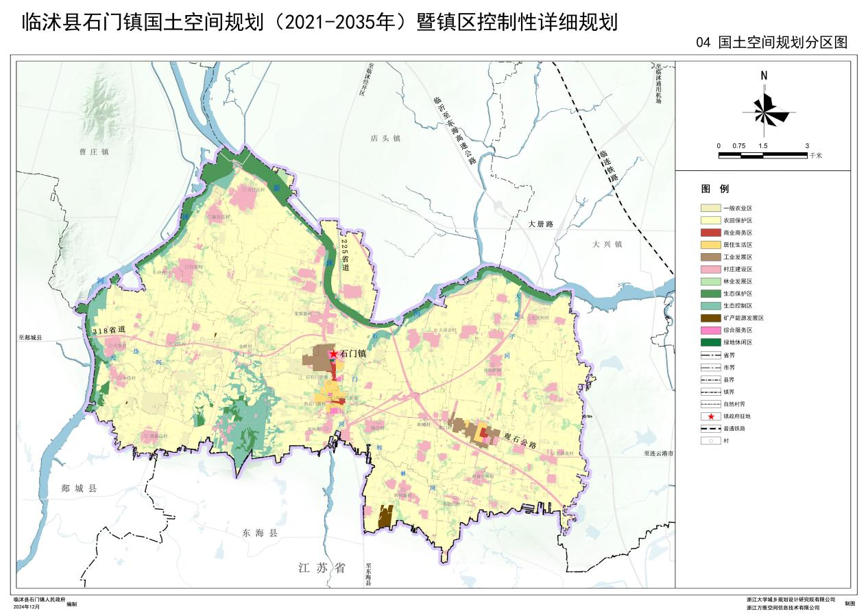Screen dimensions: 868x614
Task: Click the 商业商务区 red legend swatch
Action: point(710,233)
